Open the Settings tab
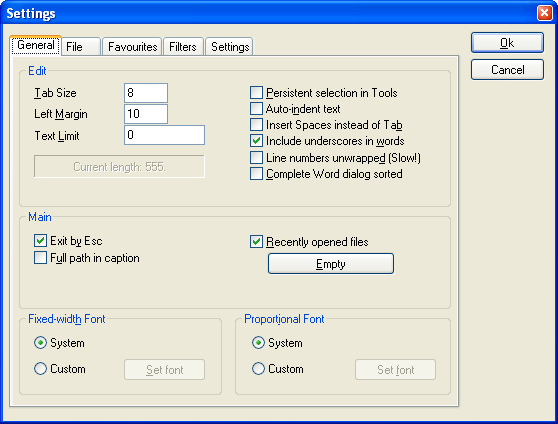Image resolution: width=558 pixels, height=424 pixels. (x=230, y=47)
